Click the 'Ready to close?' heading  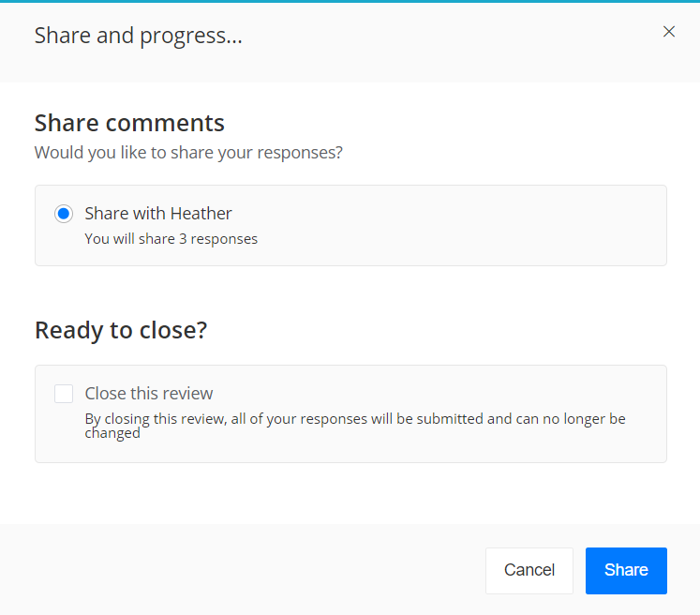121,331
